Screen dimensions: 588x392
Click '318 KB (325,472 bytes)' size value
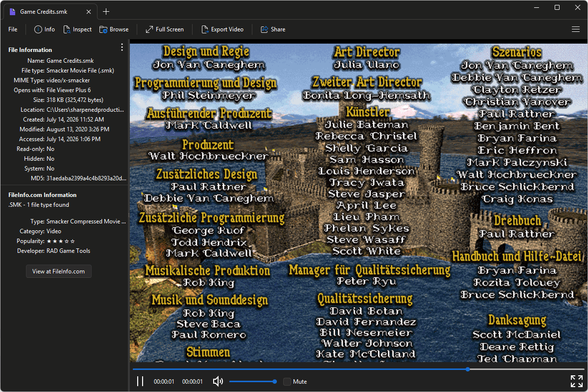pos(75,100)
